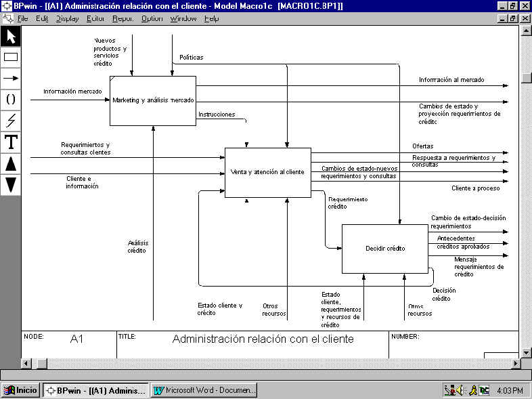Click the horizontal scrollbar left arrow

click(x=26, y=364)
